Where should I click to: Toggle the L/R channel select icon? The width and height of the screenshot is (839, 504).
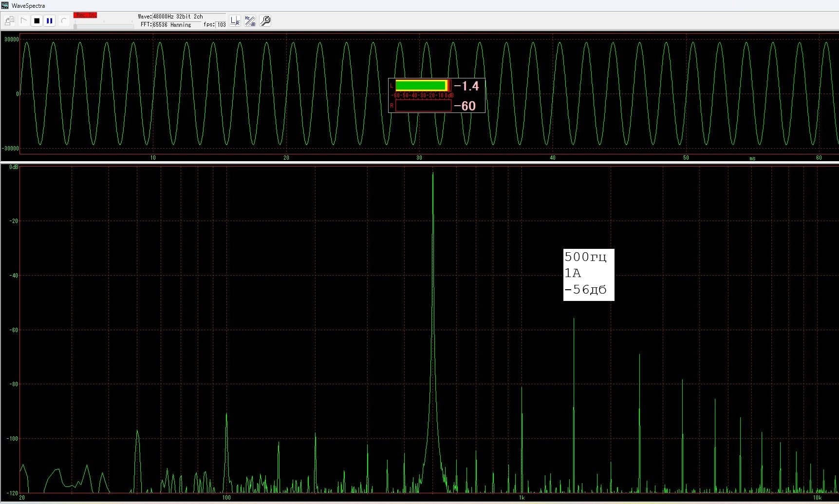(x=235, y=21)
